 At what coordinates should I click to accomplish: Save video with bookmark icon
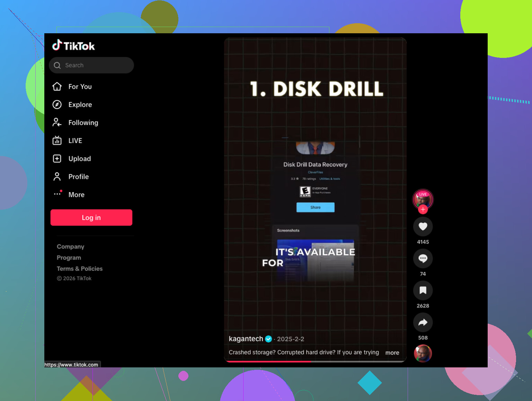[423, 290]
